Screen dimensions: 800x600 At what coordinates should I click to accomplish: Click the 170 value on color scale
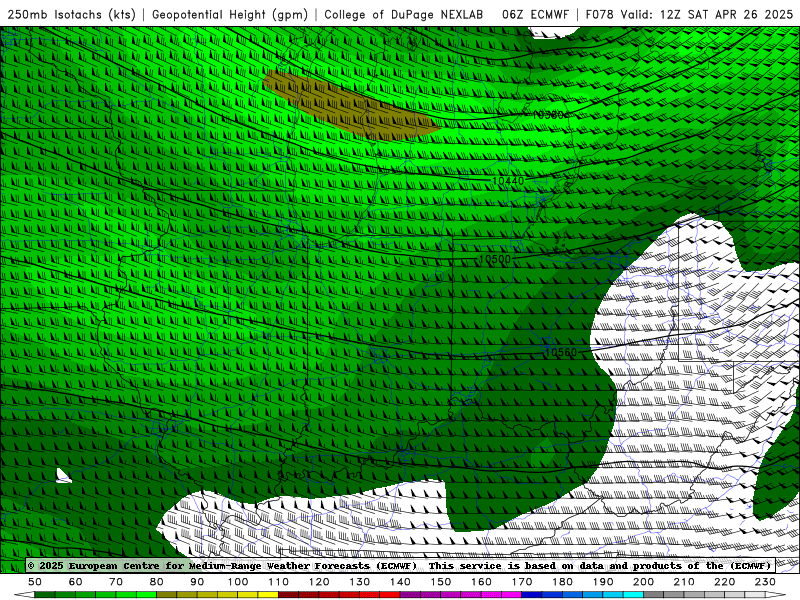coord(522,582)
